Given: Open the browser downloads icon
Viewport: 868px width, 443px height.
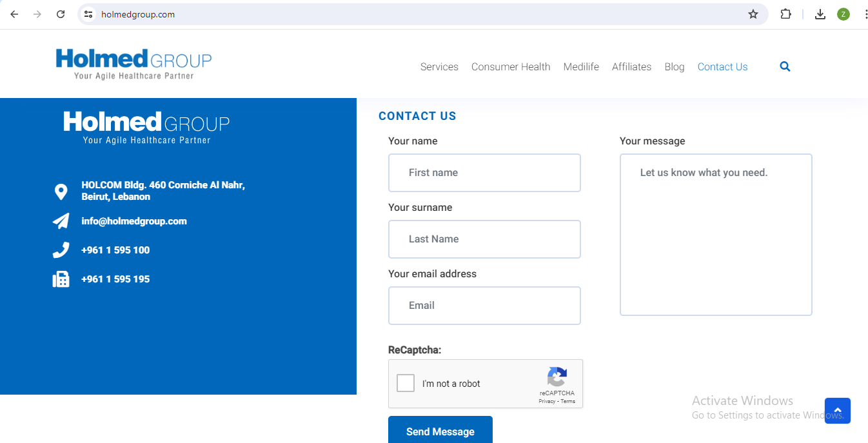Looking at the screenshot, I should coord(820,14).
